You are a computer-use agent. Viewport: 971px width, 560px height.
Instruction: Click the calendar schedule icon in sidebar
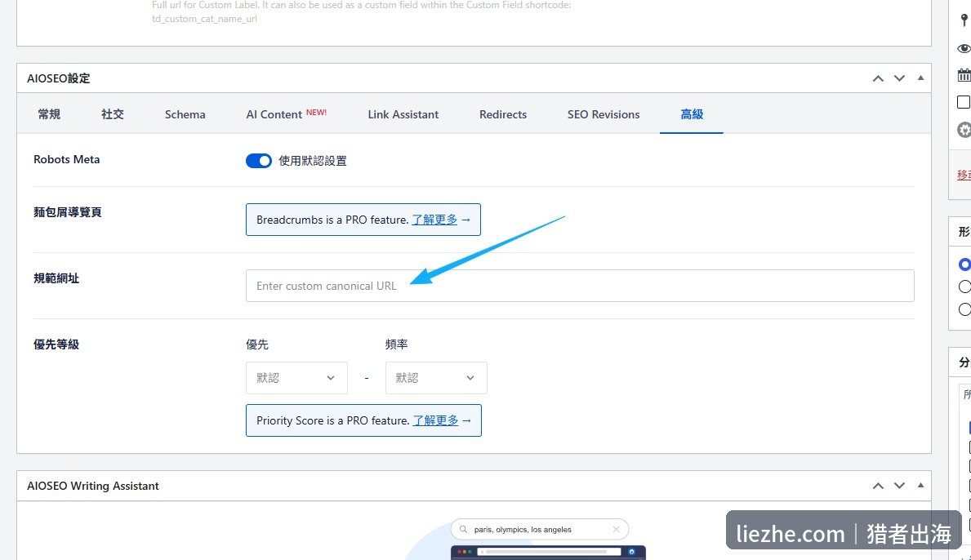pyautogui.click(x=964, y=75)
